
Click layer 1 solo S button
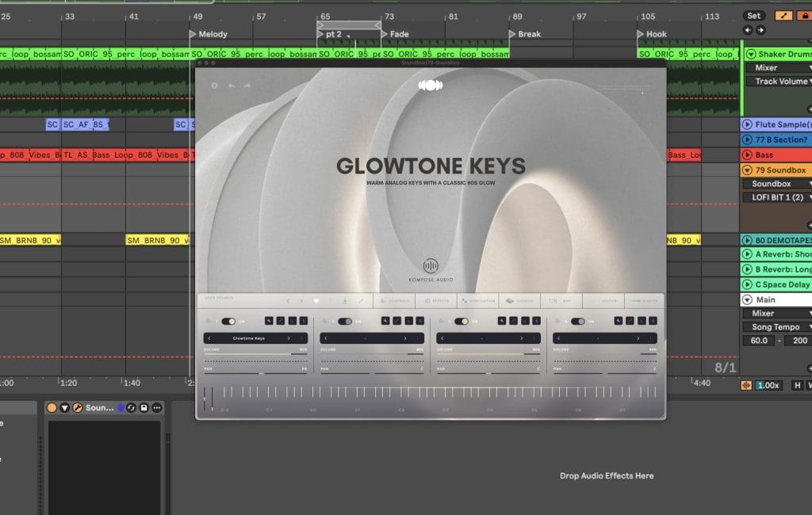click(304, 321)
